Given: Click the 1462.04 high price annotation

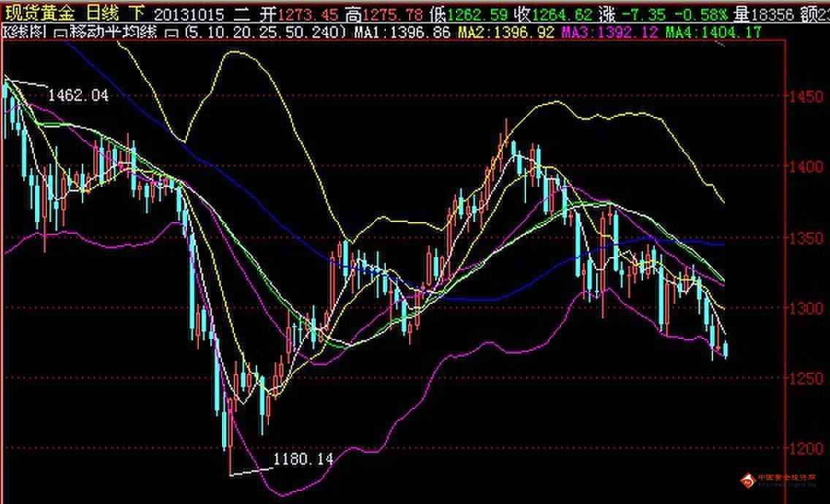Looking at the screenshot, I should [78, 95].
